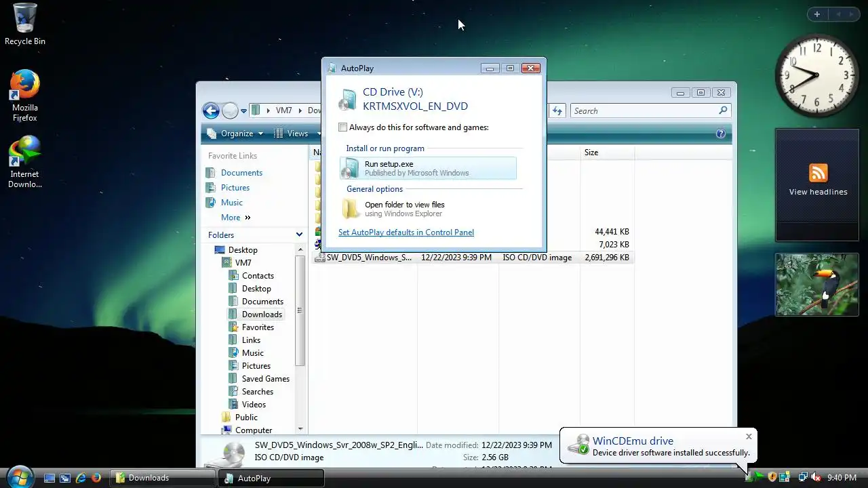
Task: Click the 7,023 KB size cell
Action: point(614,245)
